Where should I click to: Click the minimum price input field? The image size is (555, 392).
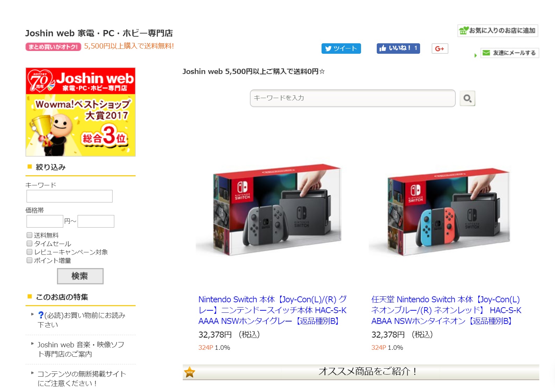45,221
